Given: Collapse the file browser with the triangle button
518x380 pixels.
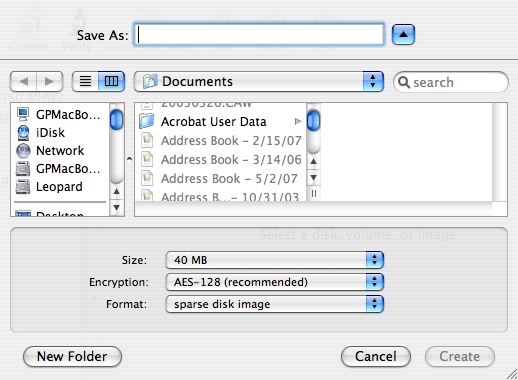Looking at the screenshot, I should tap(403, 34).
